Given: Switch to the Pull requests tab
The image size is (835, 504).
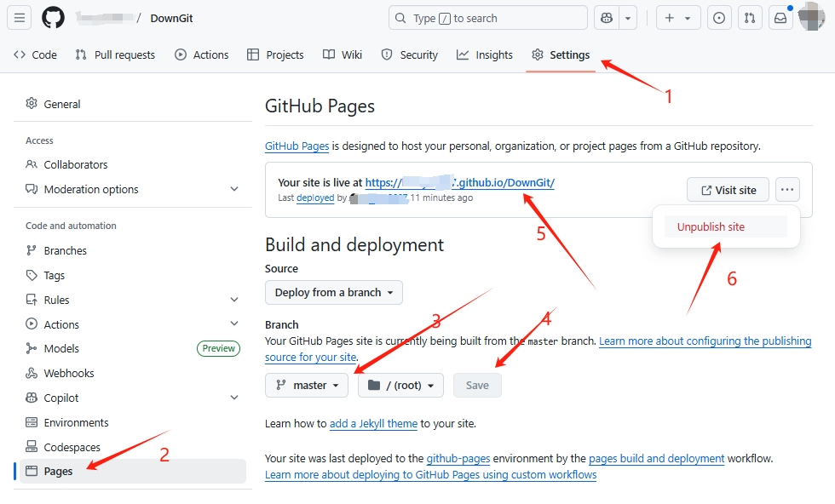Looking at the screenshot, I should (x=115, y=54).
